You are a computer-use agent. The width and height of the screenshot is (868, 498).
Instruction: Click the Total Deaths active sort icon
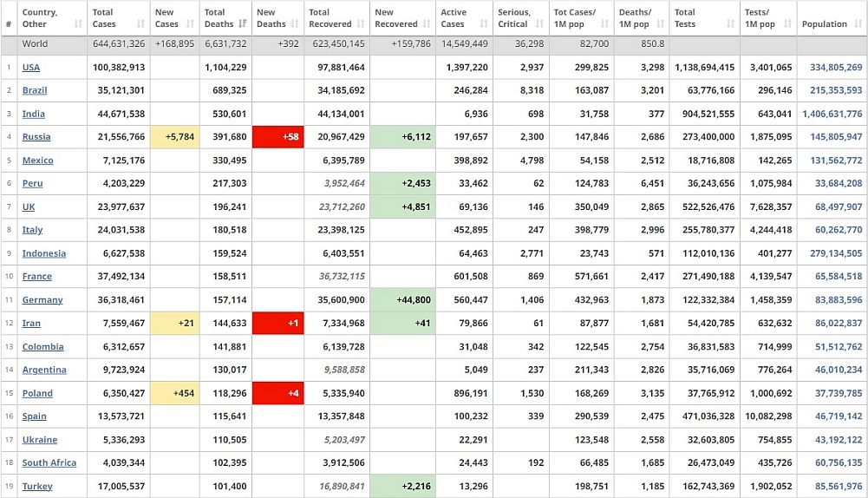(243, 23)
